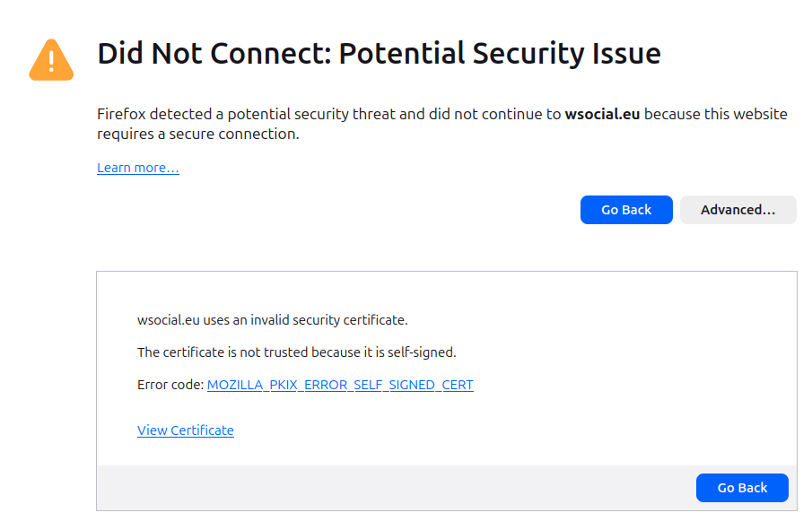
Task: Click the 'requires a secure connection' text
Action: (x=197, y=134)
